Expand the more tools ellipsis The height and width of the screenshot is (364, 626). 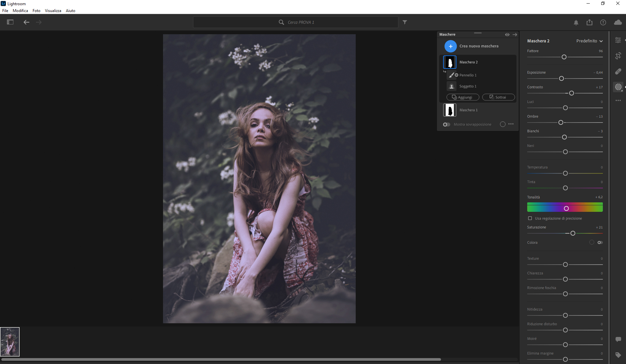[618, 101]
